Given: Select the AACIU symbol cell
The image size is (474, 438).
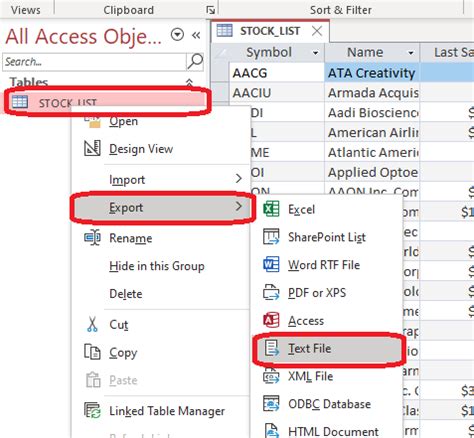Looking at the screenshot, I should (x=276, y=93).
